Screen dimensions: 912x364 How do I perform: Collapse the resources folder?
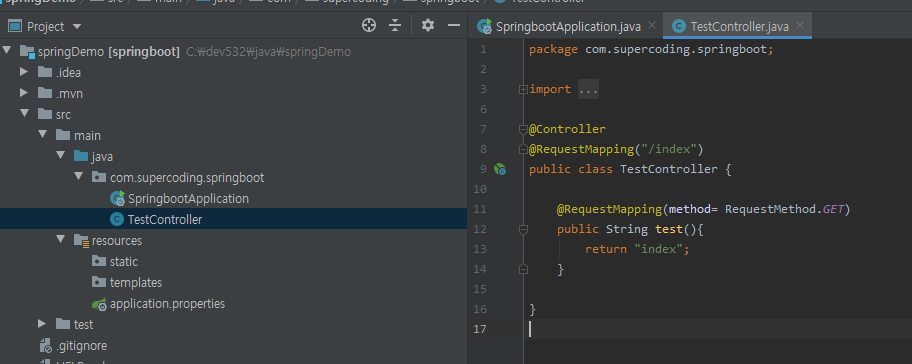pos(60,240)
